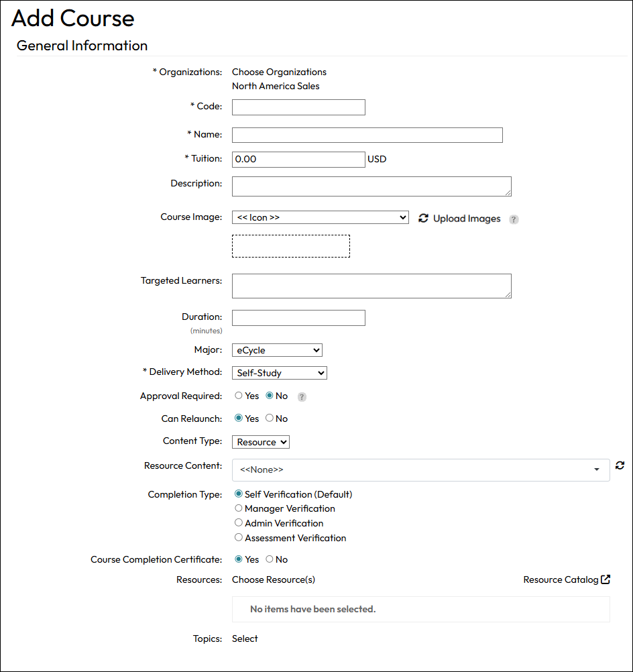The width and height of the screenshot is (633, 672).
Task: Open the Course Image icon dropdown
Action: point(320,217)
